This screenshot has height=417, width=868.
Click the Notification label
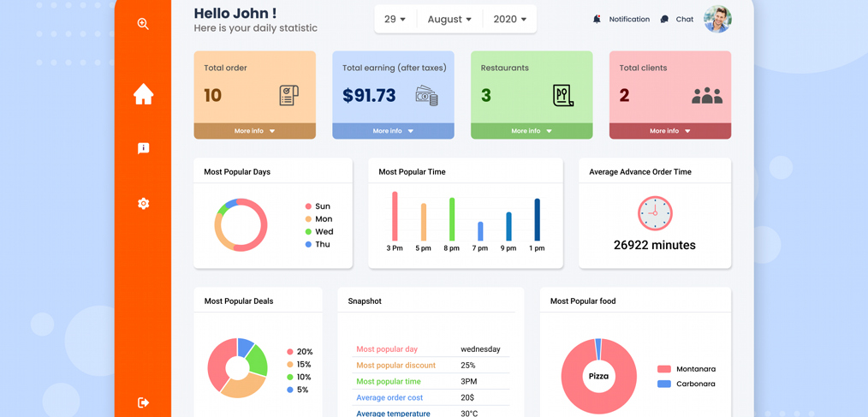pyautogui.click(x=629, y=20)
